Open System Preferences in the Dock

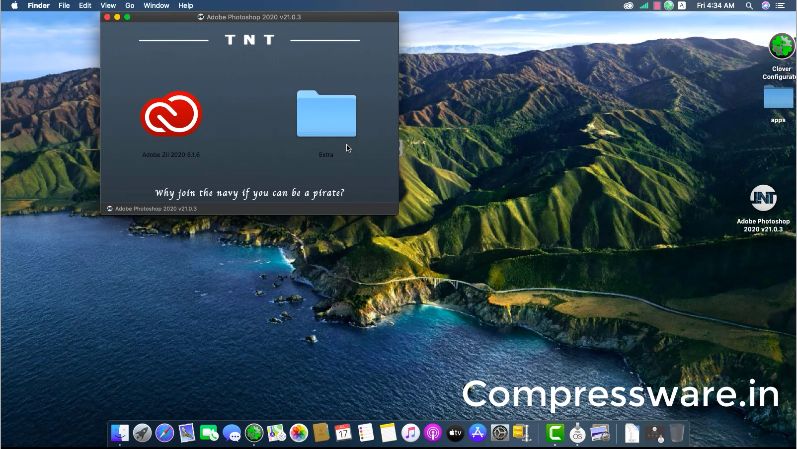coord(500,433)
